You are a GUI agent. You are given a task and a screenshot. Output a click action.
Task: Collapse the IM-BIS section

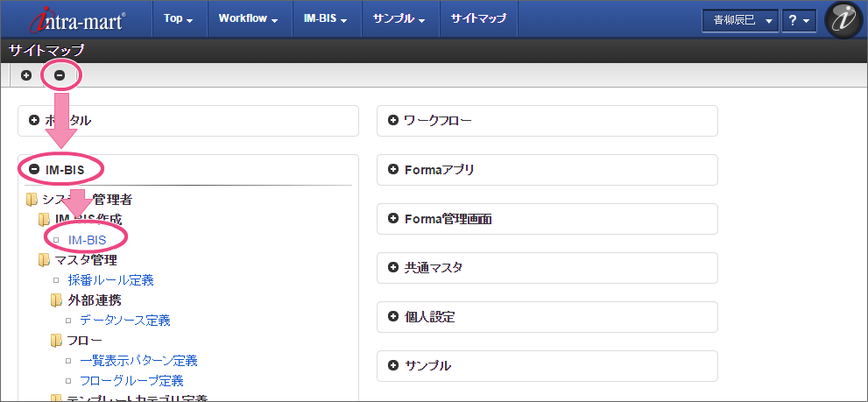click(x=34, y=169)
